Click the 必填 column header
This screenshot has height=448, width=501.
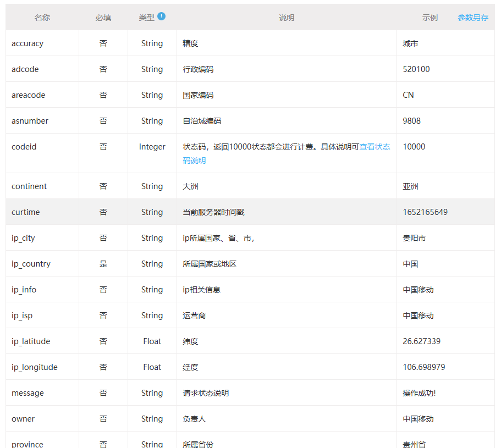click(103, 18)
